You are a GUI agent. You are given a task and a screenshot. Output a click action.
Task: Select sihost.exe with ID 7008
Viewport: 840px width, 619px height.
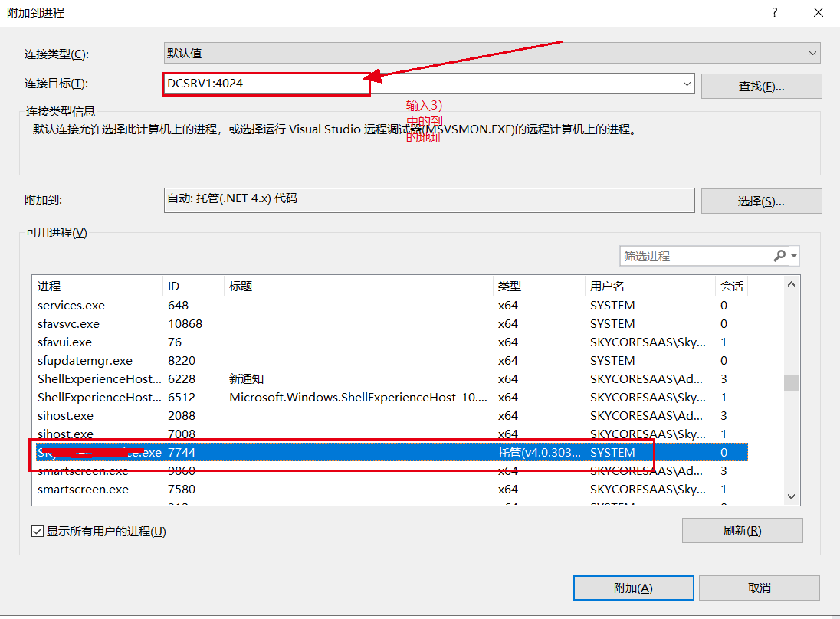(390, 434)
